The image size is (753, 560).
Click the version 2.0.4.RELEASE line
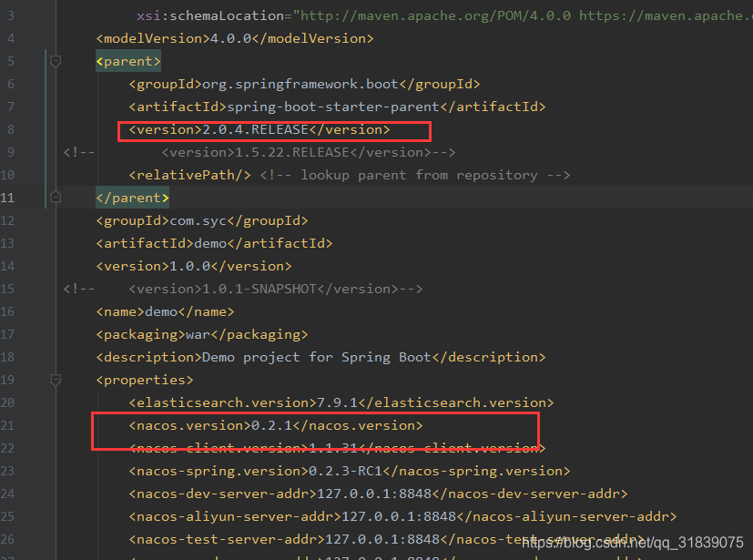coord(259,129)
